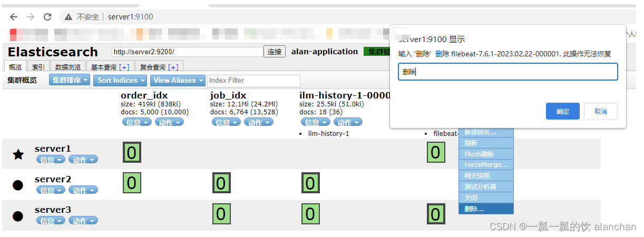This screenshot has height=237, width=644.
Task: Click the job_idx index name
Action: [x=228, y=95]
